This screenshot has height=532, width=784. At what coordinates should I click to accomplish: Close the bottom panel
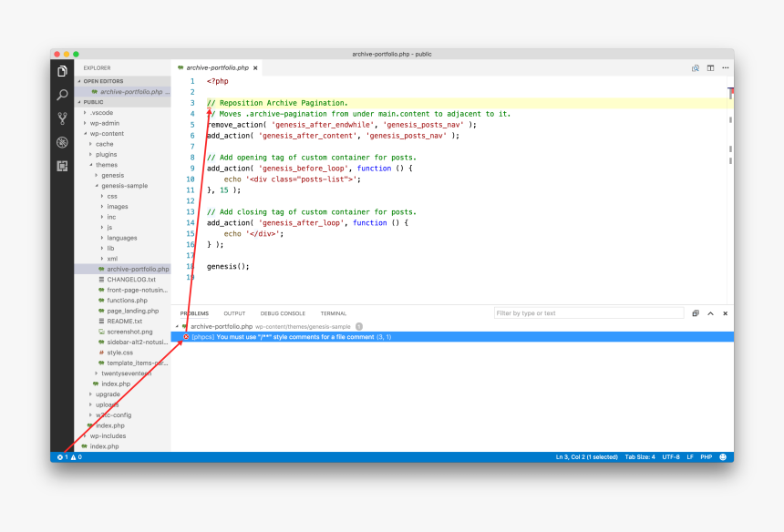pyautogui.click(x=725, y=313)
